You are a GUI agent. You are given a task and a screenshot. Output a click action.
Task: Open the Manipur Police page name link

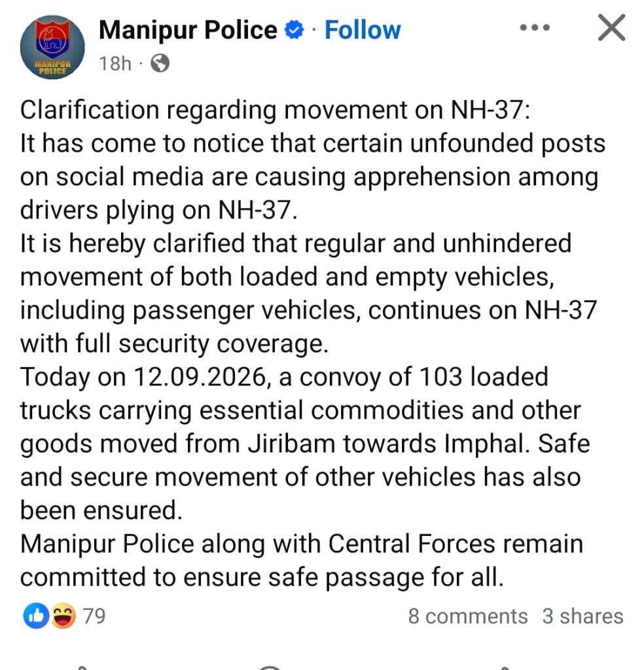(188, 30)
